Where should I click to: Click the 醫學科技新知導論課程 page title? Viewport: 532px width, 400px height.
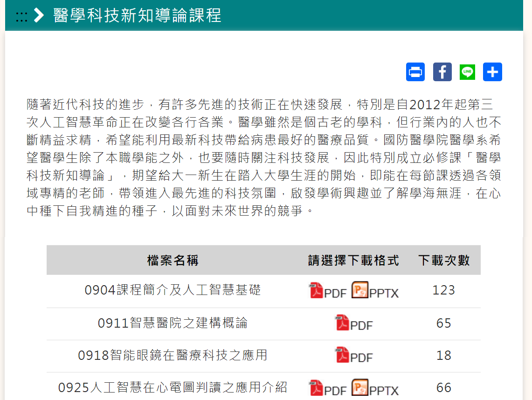[138, 15]
